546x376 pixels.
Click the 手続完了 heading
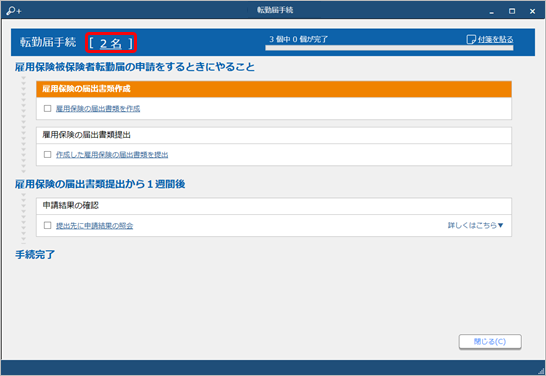(35, 254)
